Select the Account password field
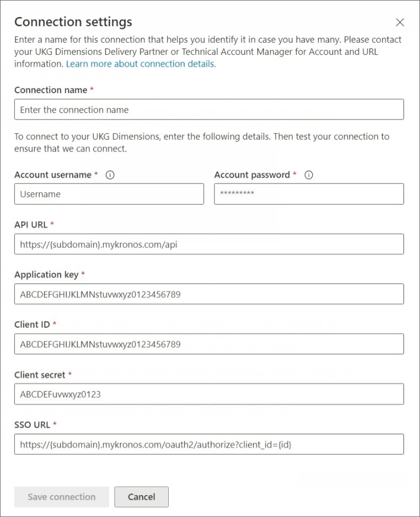 tap(309, 194)
